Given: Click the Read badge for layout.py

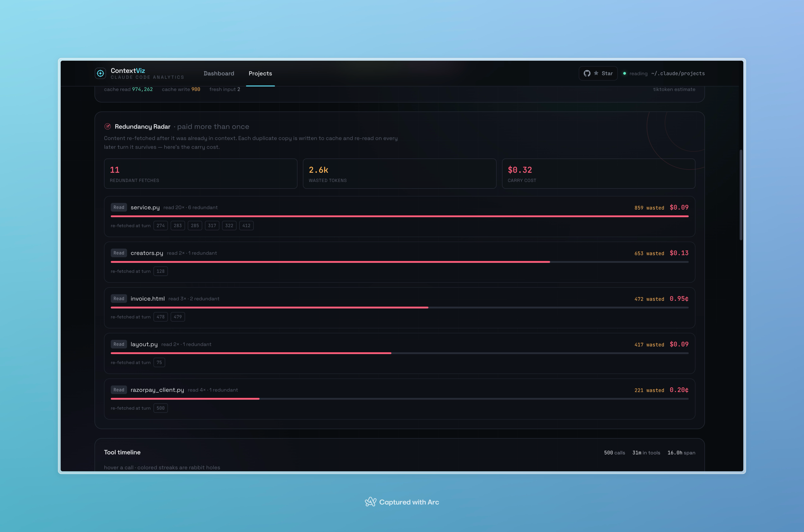Looking at the screenshot, I should pyautogui.click(x=119, y=344).
